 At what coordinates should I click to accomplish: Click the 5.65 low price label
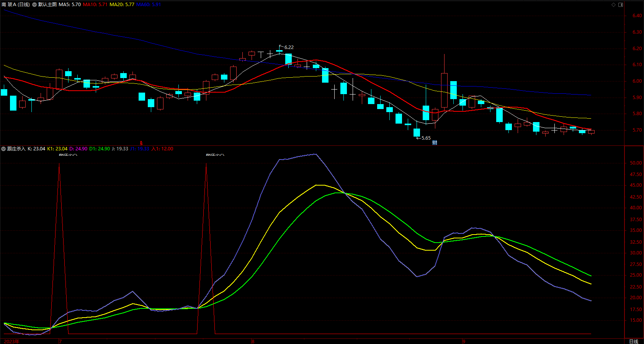[x=426, y=138]
